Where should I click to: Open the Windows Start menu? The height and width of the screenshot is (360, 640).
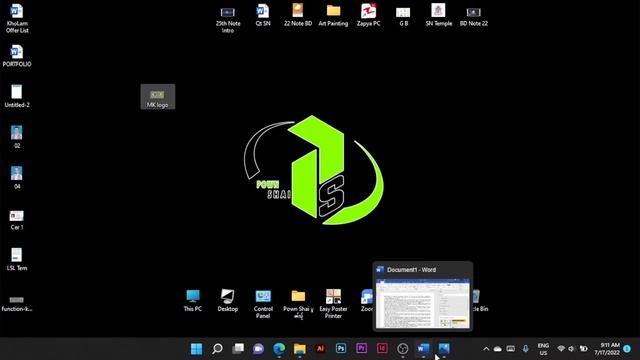(x=196, y=349)
